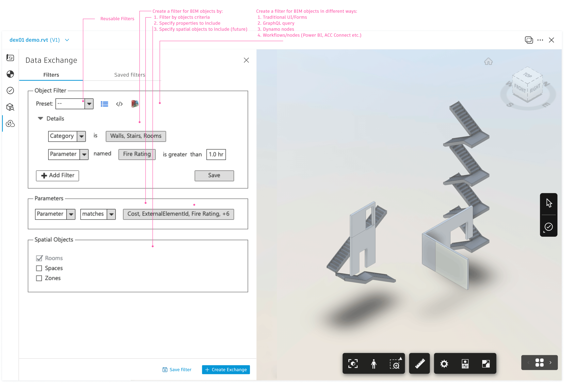Select the Data Exchange sidebar icon
Image resolution: width=564 pixels, height=392 pixels.
(10, 123)
